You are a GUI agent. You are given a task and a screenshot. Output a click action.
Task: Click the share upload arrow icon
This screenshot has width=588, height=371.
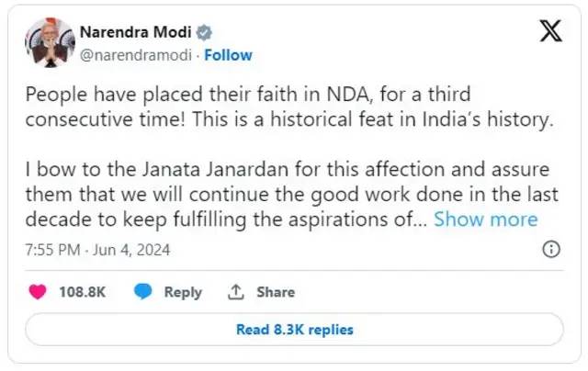pyautogui.click(x=236, y=292)
